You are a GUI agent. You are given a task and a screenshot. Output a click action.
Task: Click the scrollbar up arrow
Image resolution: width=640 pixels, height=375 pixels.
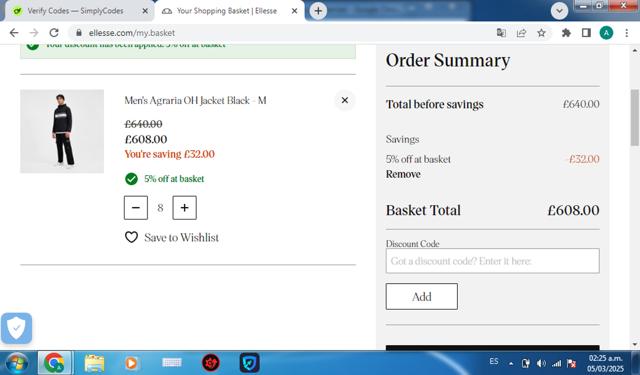coord(635,51)
